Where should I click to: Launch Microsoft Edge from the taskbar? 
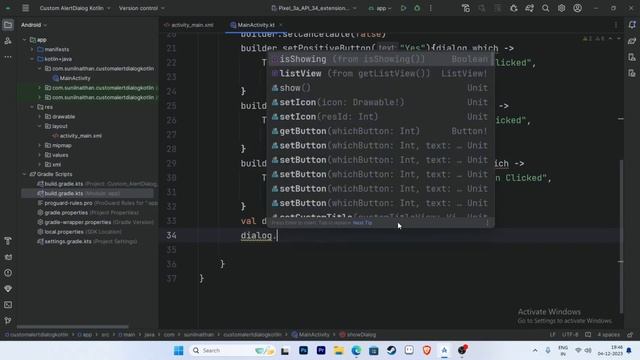[356, 351]
